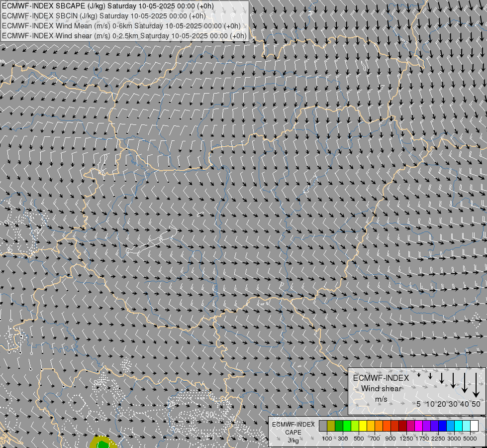Image resolution: width=487 pixels, height=448 pixels.
Task: Select the sky blue CAPE swatch
Action: coord(450,426)
